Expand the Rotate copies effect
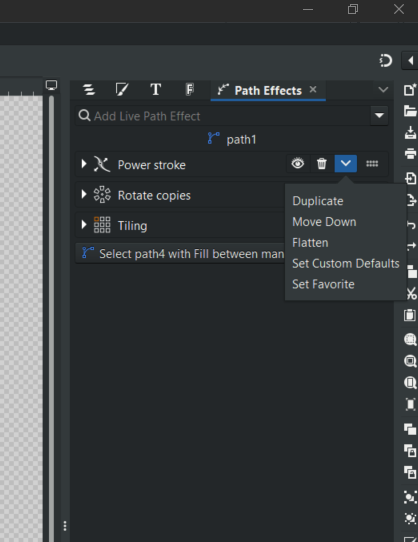The width and height of the screenshot is (418, 542). [x=84, y=194]
